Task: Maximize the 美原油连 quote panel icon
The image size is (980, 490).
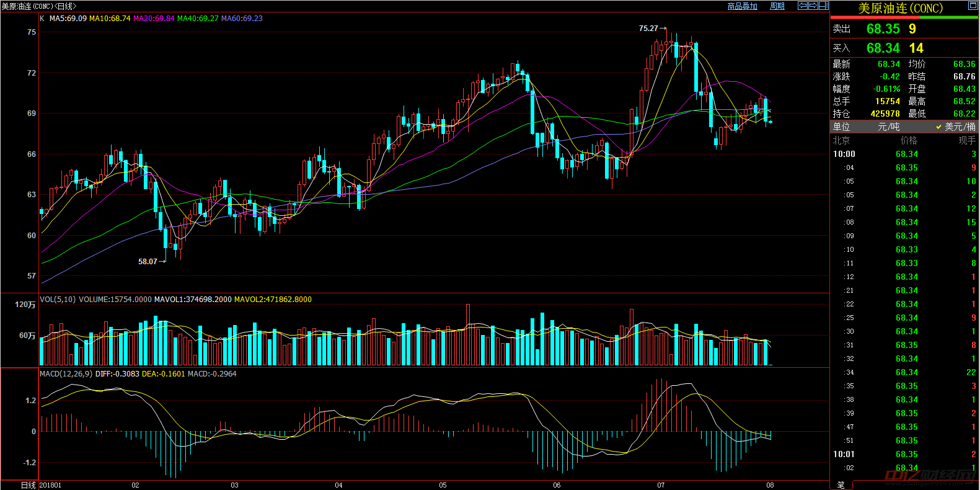Action: coord(973,6)
